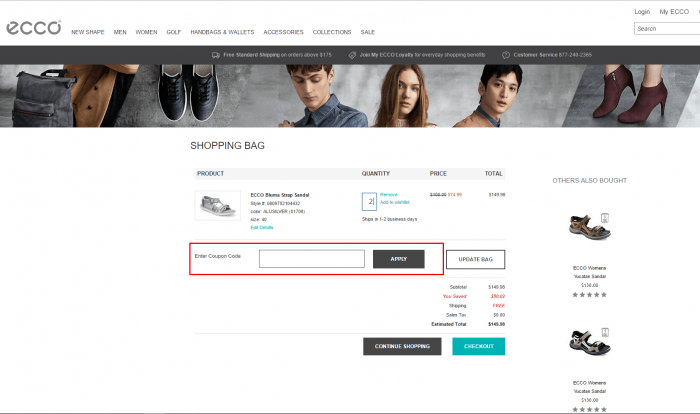
Task: Apply the coupon code
Action: coord(399,259)
